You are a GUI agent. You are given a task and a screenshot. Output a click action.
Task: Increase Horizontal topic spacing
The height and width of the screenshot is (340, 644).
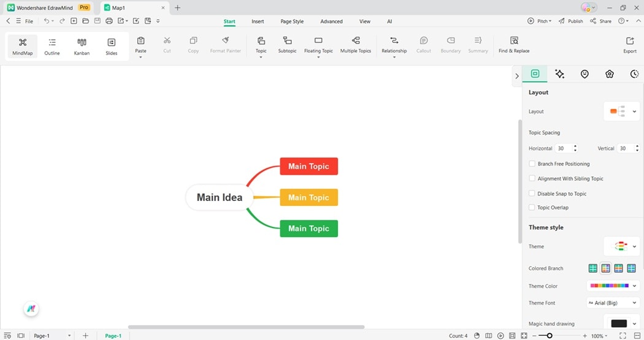575,146
